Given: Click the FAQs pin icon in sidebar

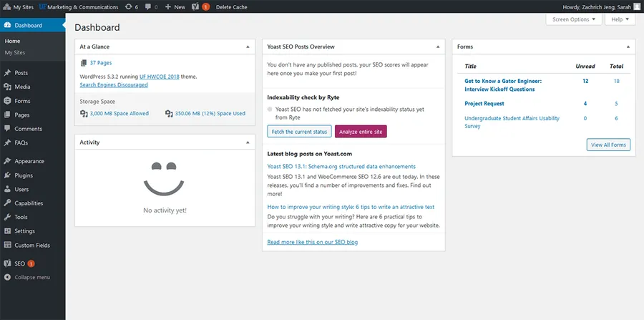Looking at the screenshot, I should 7,143.
